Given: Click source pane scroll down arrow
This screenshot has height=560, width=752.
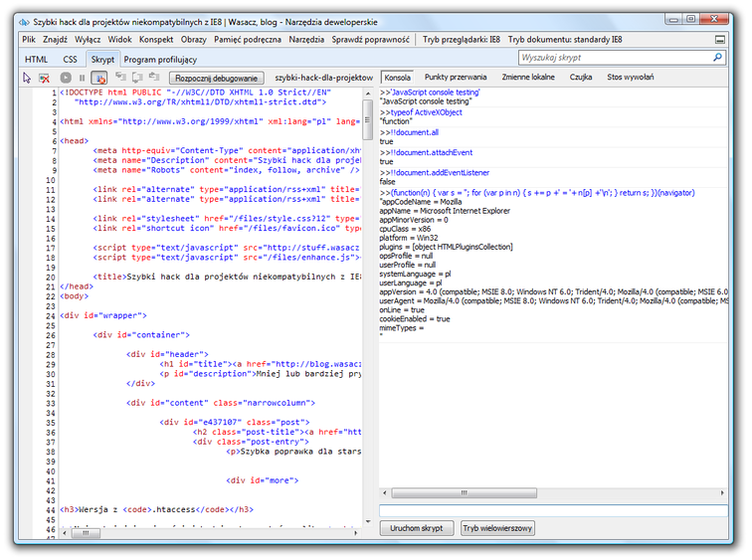Looking at the screenshot, I should [x=368, y=521].
